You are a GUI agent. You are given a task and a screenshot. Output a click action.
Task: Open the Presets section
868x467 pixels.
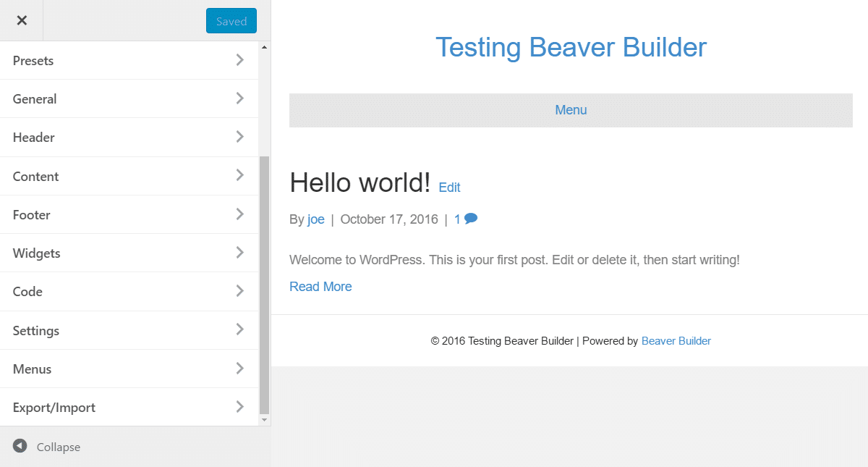coord(129,60)
